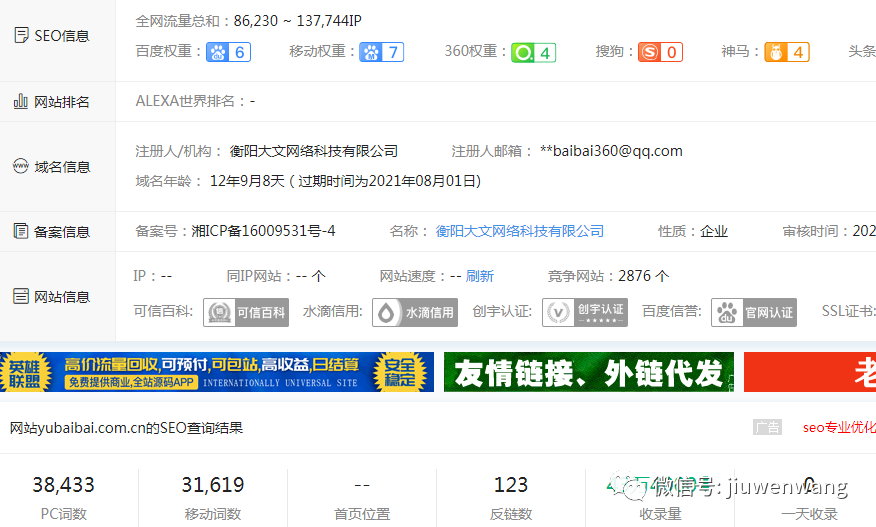Viewport: 876px width, 527px height.
Task: Click the 移动词数 value 31,619
Action: point(213,485)
